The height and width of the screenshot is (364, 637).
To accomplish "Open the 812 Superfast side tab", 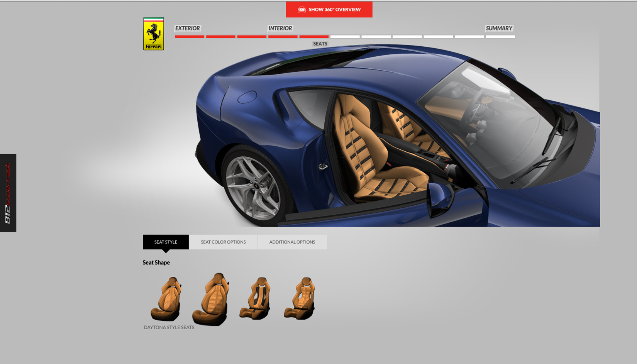I will (8, 193).
